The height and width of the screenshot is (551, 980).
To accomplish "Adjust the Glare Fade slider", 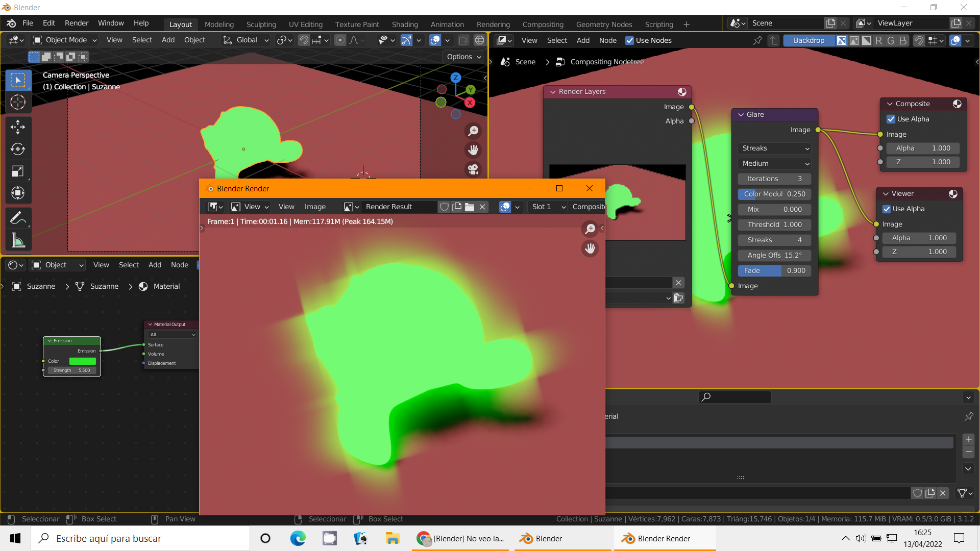I will click(x=775, y=270).
